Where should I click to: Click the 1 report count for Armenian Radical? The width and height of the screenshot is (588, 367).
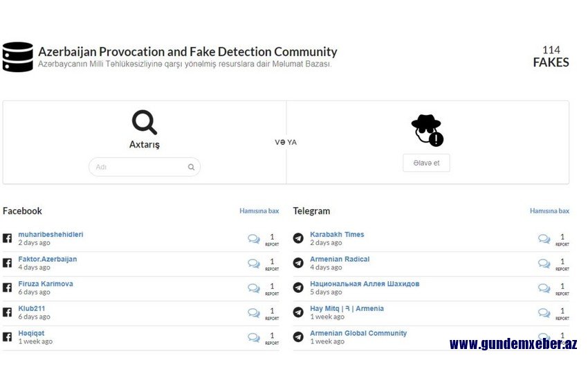pyautogui.click(x=562, y=265)
